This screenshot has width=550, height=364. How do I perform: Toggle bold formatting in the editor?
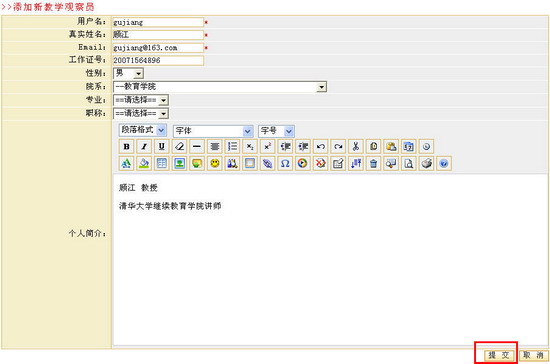tap(126, 147)
